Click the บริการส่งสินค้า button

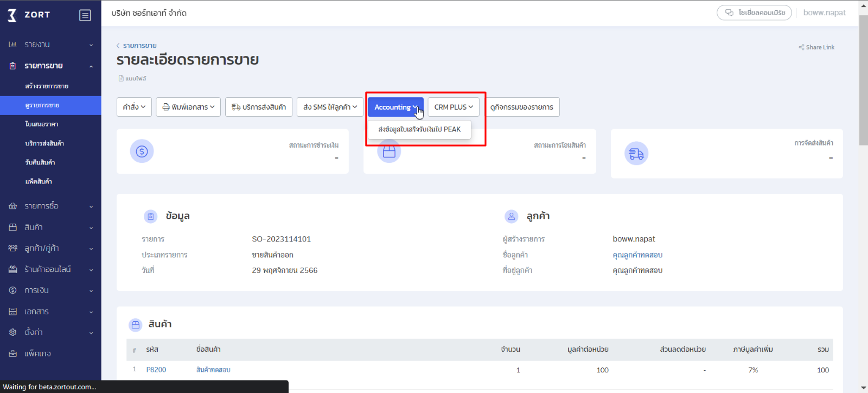point(259,107)
